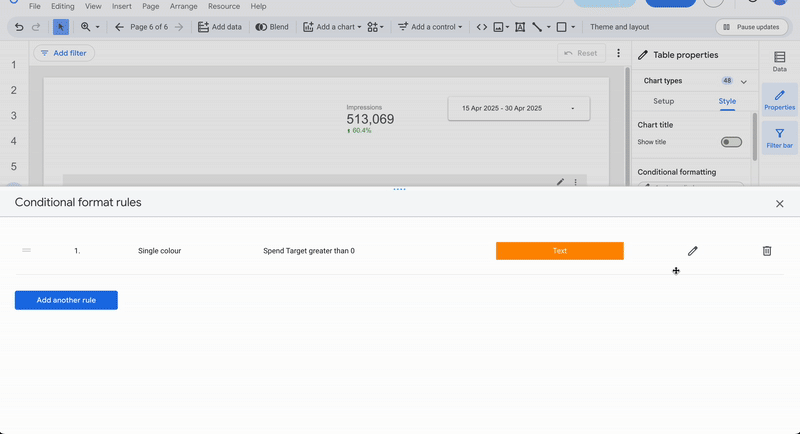Open the image options dropdown arrow

point(507,27)
